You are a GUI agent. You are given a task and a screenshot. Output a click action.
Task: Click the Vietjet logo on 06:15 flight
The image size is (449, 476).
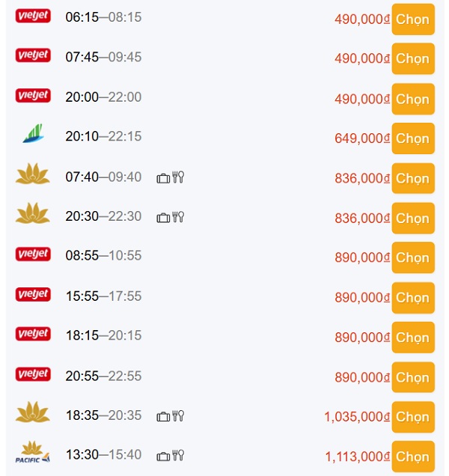pos(33,16)
